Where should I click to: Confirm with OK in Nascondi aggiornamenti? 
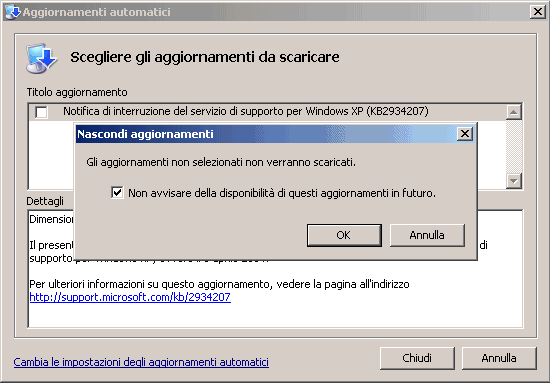pyautogui.click(x=344, y=235)
